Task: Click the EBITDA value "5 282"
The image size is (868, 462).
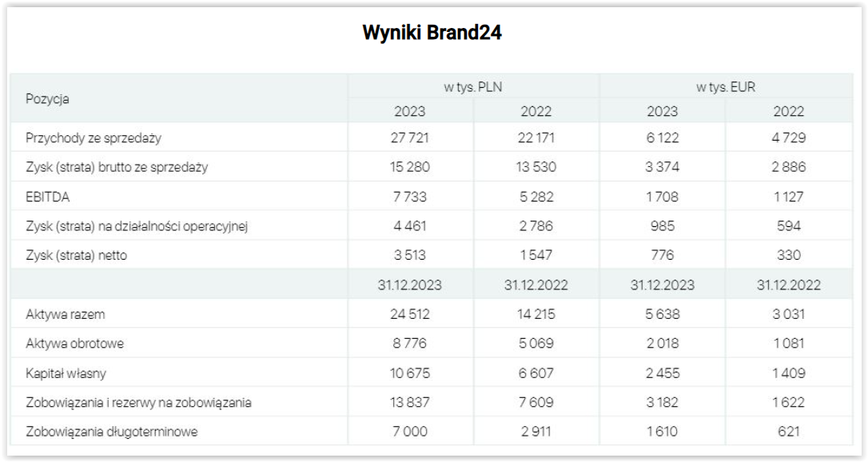Action: point(536,197)
